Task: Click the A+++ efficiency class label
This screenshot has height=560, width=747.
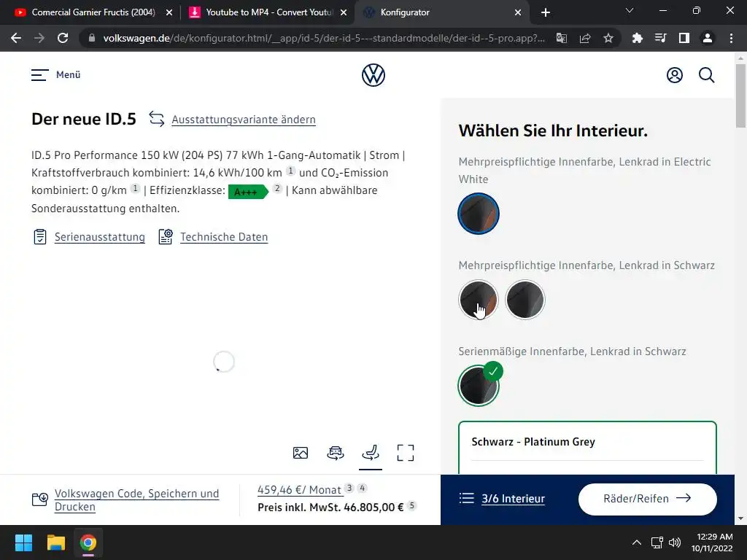Action: pyautogui.click(x=248, y=192)
